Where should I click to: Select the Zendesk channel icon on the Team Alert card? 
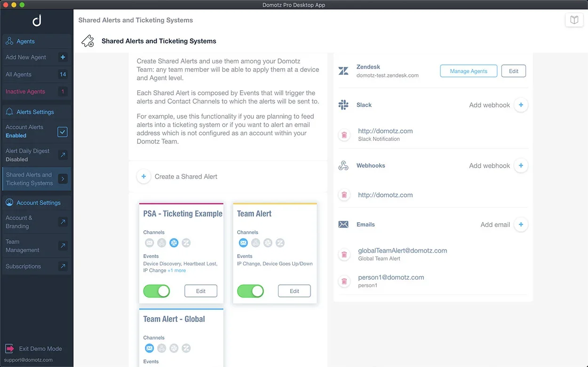pos(280,243)
